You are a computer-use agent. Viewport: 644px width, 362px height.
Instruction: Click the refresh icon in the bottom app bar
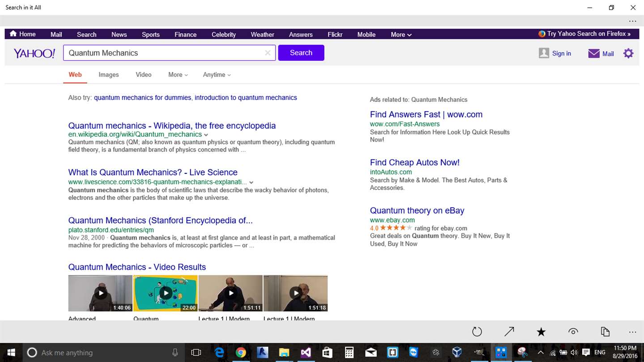point(477,332)
